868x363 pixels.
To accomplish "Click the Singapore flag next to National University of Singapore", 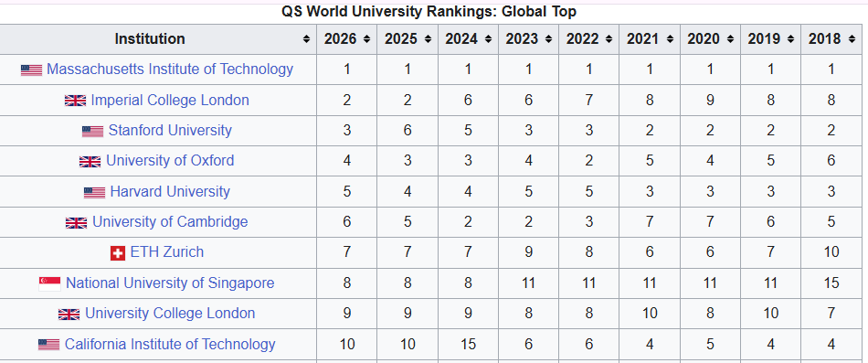I will [50, 283].
